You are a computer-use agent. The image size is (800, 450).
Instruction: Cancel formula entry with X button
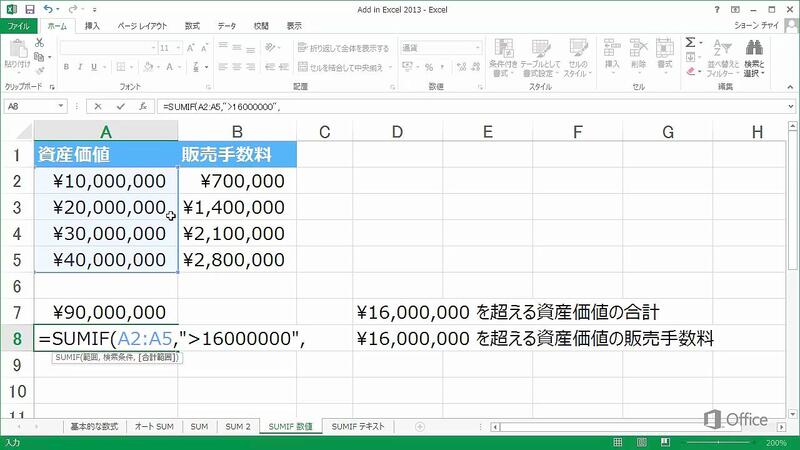(x=97, y=106)
